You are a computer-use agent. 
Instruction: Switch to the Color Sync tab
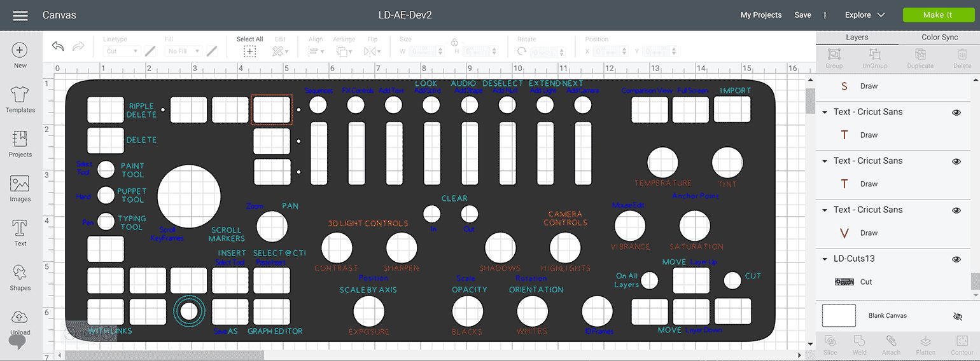(939, 37)
